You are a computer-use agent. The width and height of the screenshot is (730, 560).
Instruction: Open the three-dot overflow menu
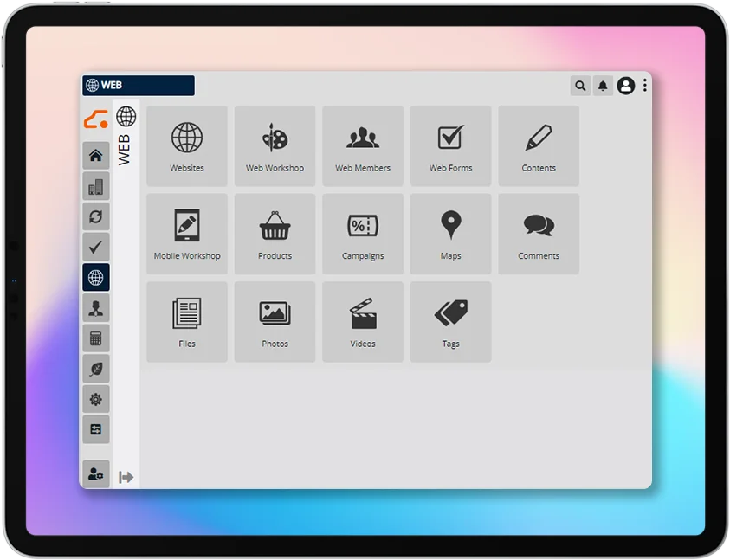(x=643, y=85)
